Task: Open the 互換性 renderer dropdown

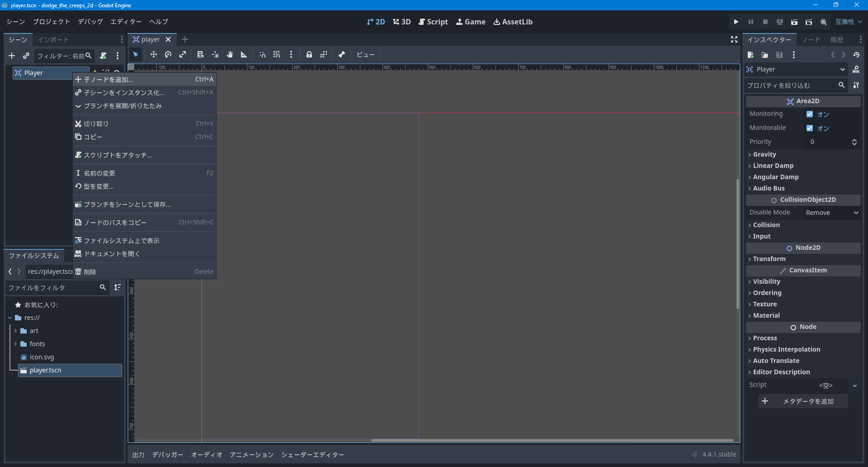Action: (x=849, y=22)
